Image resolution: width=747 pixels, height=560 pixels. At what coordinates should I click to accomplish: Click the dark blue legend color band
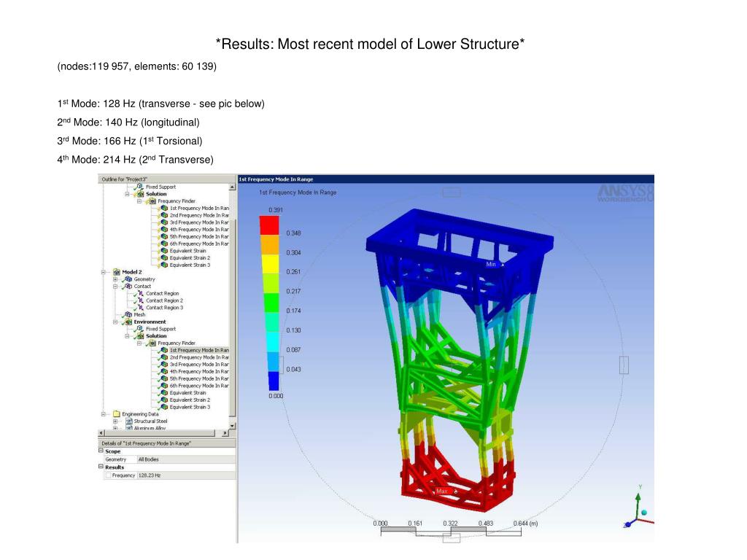(x=274, y=381)
